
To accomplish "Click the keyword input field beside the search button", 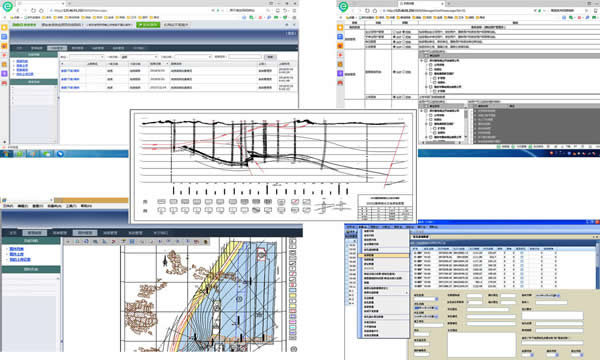I will tap(245, 57).
